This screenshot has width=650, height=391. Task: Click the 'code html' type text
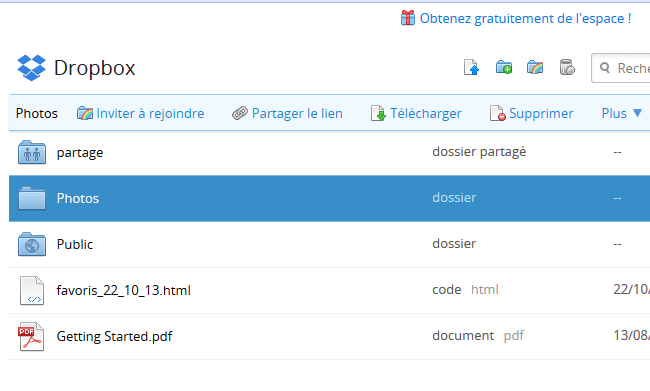465,289
